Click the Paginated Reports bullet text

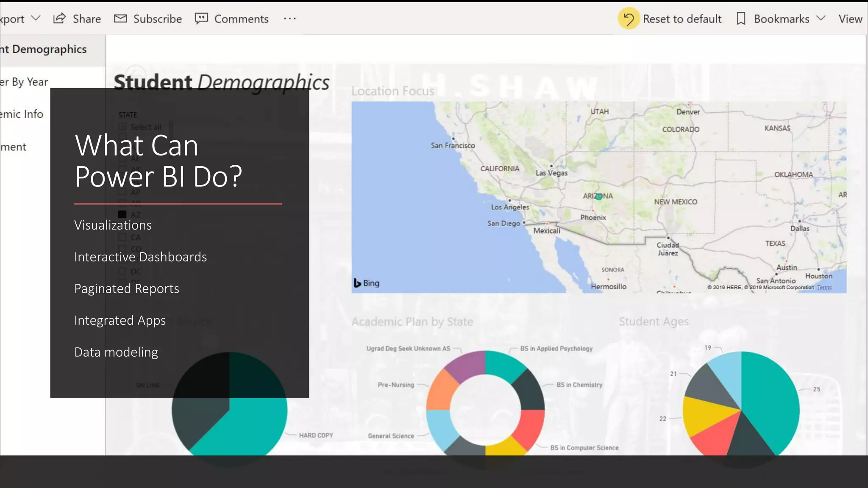pyautogui.click(x=127, y=289)
